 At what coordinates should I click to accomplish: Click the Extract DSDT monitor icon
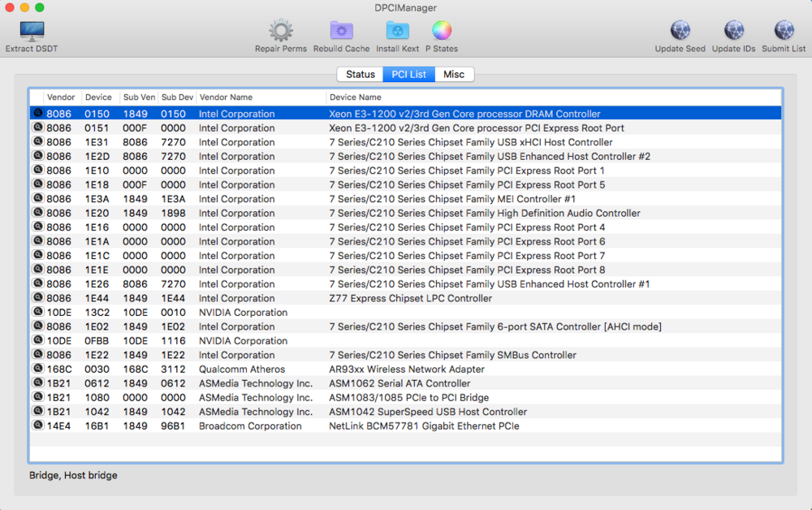pos(32,32)
